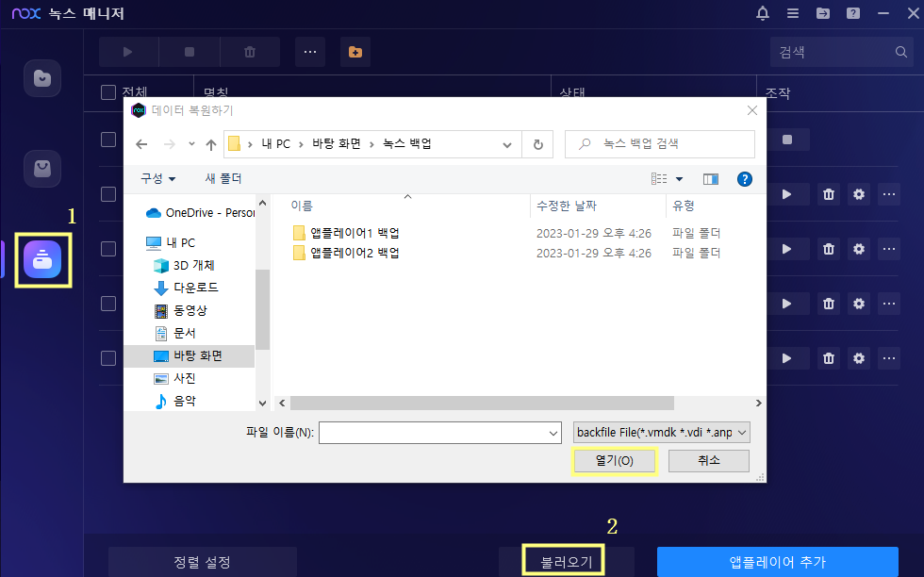924x577 pixels.
Task: Sort by the 이름 column header
Action: (302, 206)
